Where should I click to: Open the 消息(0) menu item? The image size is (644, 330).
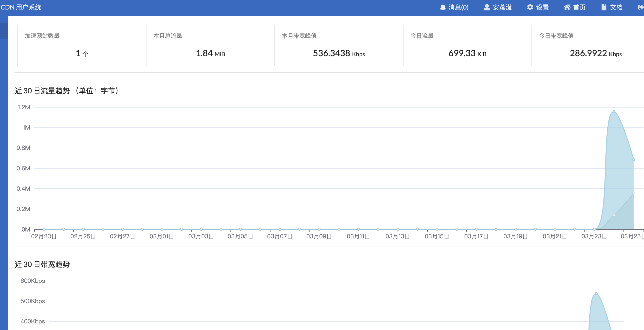pyautogui.click(x=455, y=7)
